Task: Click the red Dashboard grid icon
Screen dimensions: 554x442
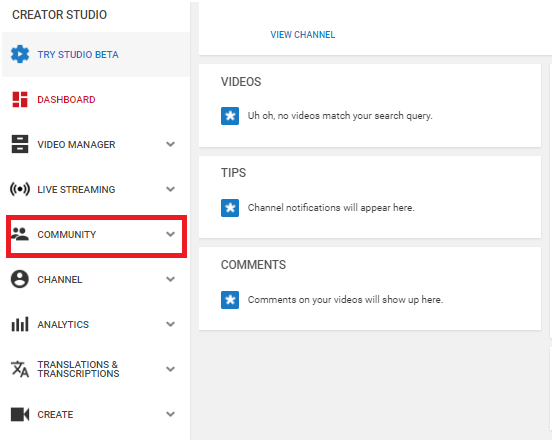Action: [x=20, y=99]
